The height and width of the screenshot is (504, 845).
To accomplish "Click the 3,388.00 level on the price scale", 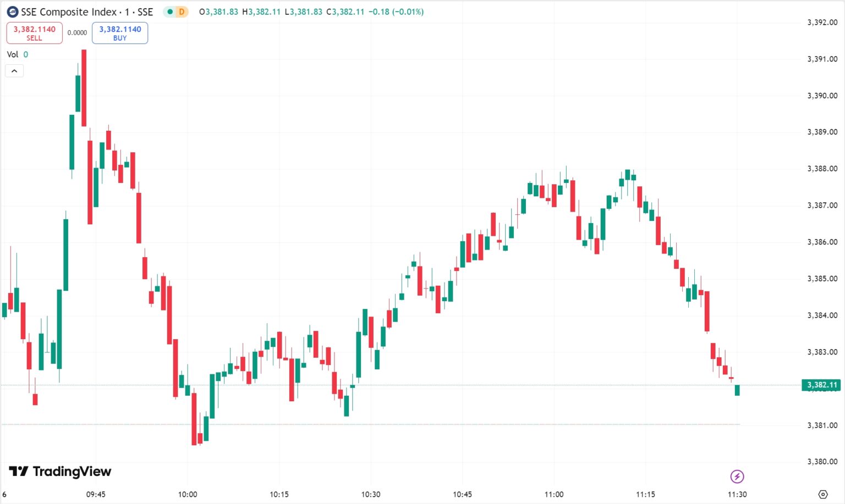I will tap(822, 169).
